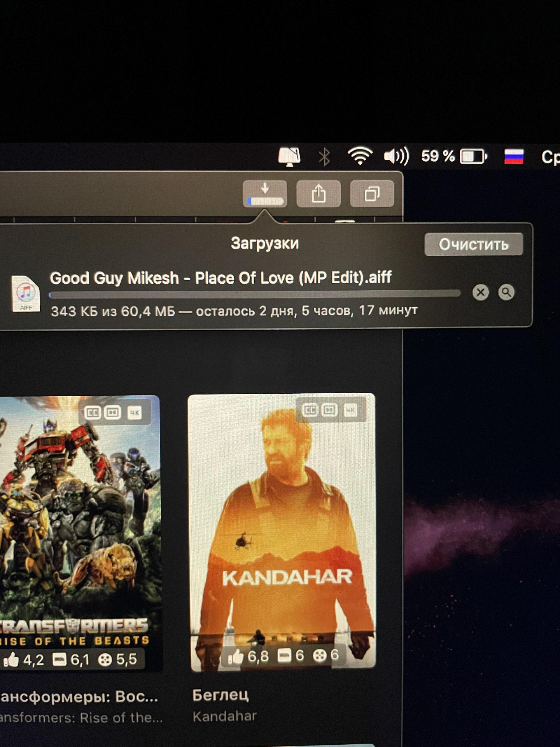Click Transformers' 4K badge
This screenshot has width=560, height=747.
click(x=134, y=412)
